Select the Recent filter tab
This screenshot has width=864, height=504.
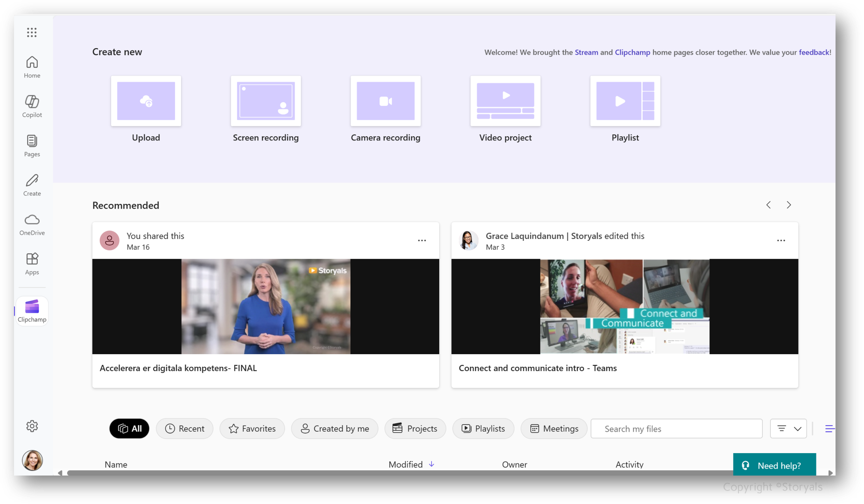click(x=185, y=428)
